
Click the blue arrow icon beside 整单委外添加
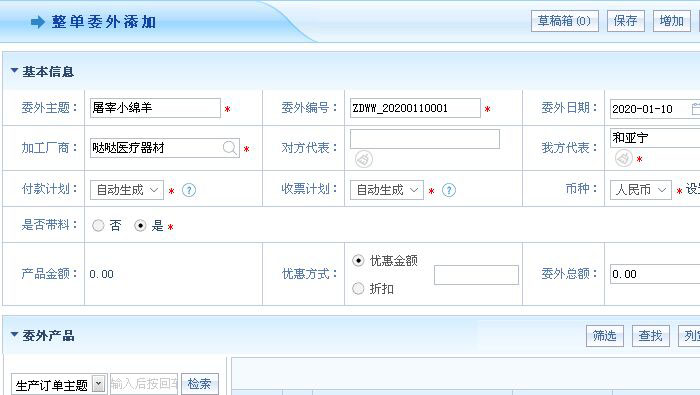(x=38, y=22)
